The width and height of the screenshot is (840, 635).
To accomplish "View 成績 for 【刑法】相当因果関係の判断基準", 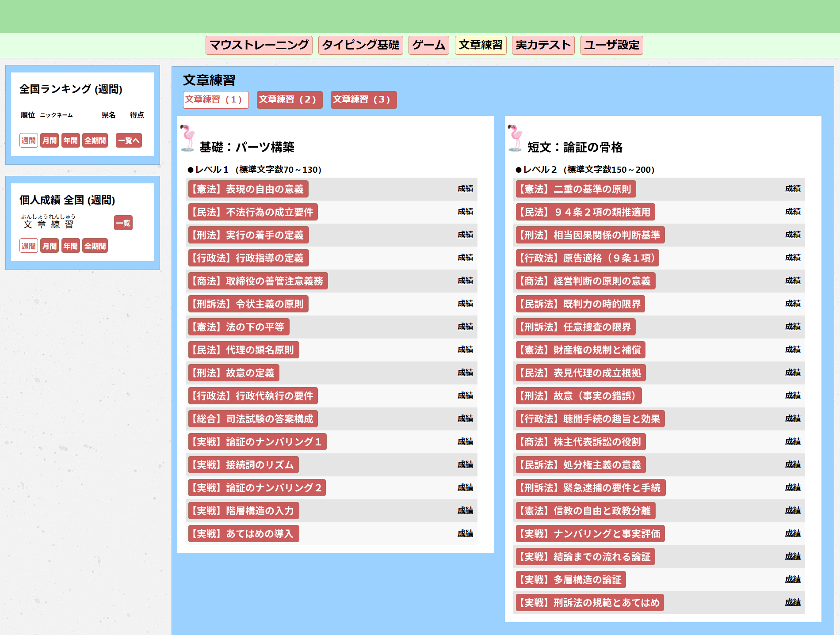I will click(792, 235).
